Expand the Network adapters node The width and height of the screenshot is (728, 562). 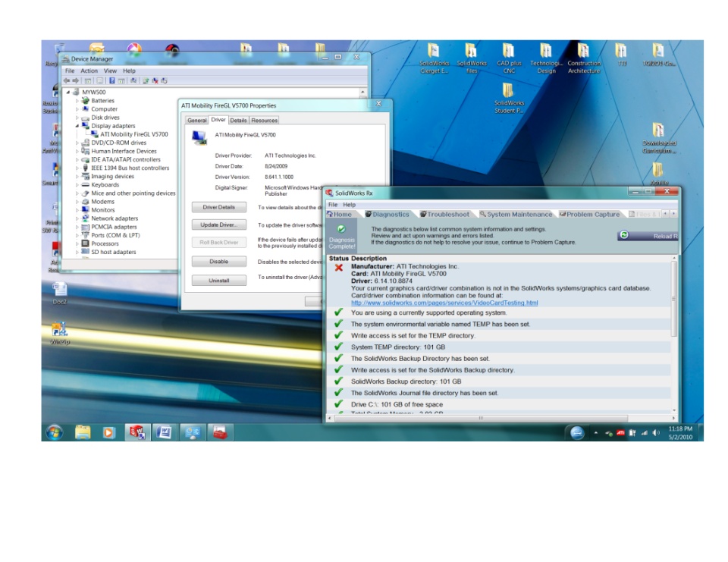tap(77, 218)
